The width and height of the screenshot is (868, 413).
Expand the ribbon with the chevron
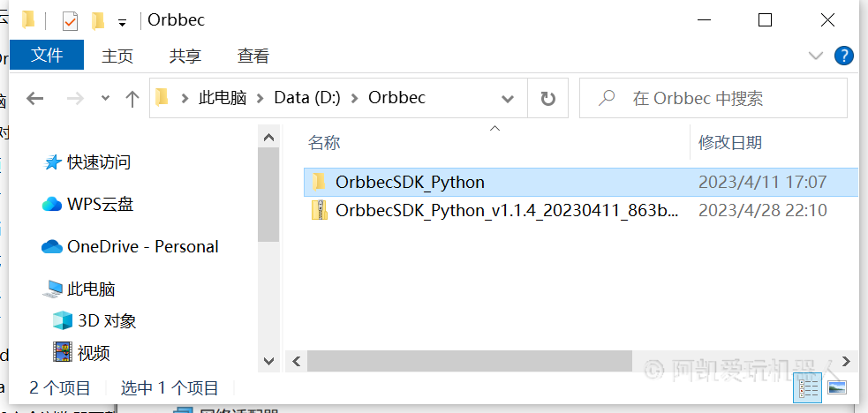[x=815, y=56]
